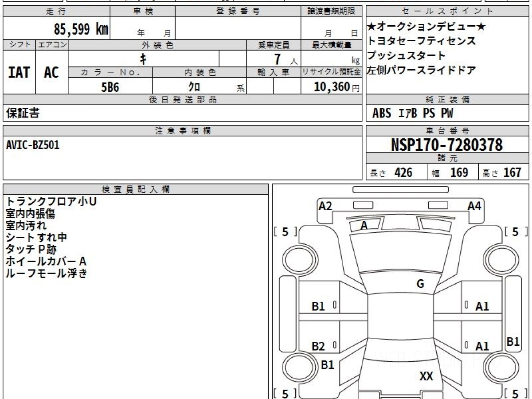Click the 譲渡書類期限 header

click(x=331, y=11)
